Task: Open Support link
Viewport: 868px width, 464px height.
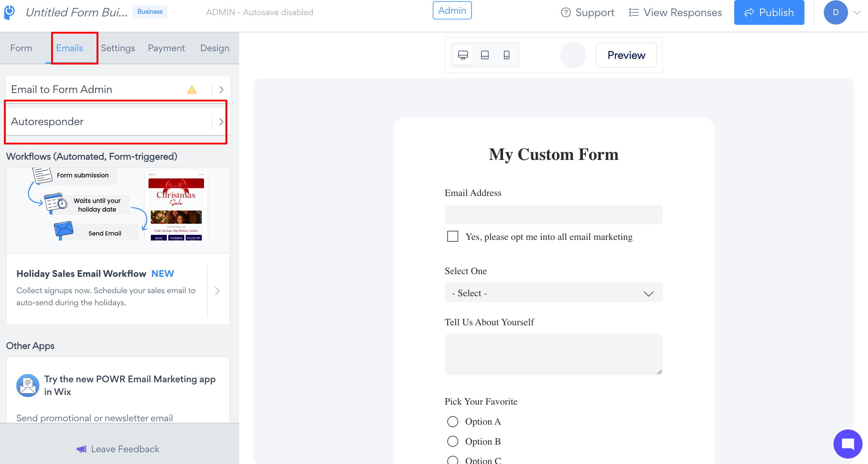Action: pos(587,12)
